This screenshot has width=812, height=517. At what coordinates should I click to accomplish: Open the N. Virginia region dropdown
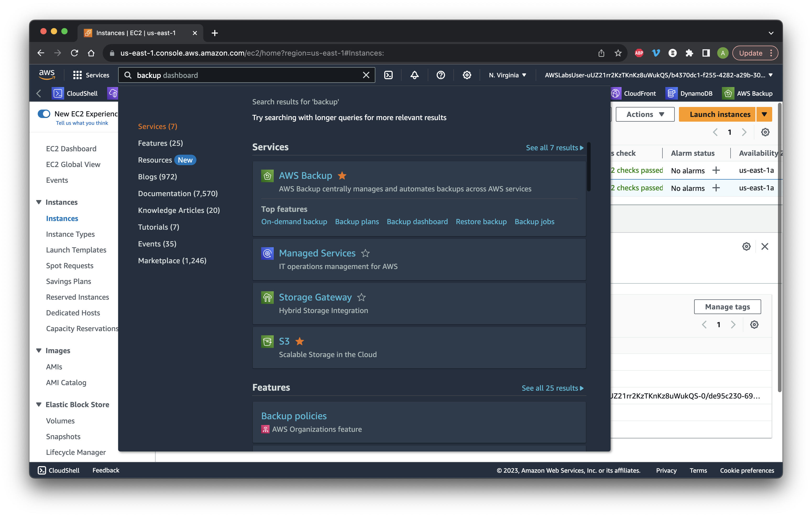click(508, 75)
